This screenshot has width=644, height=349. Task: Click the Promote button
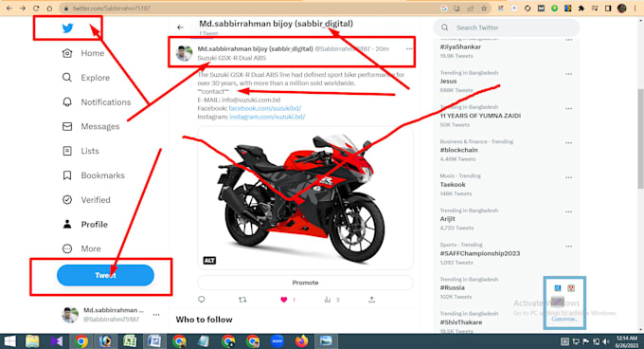point(305,283)
